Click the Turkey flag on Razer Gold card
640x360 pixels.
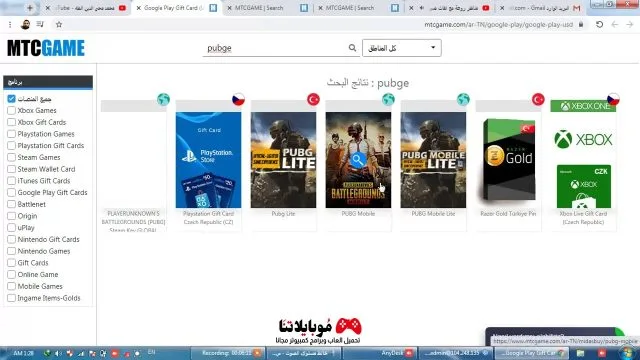coord(538,99)
